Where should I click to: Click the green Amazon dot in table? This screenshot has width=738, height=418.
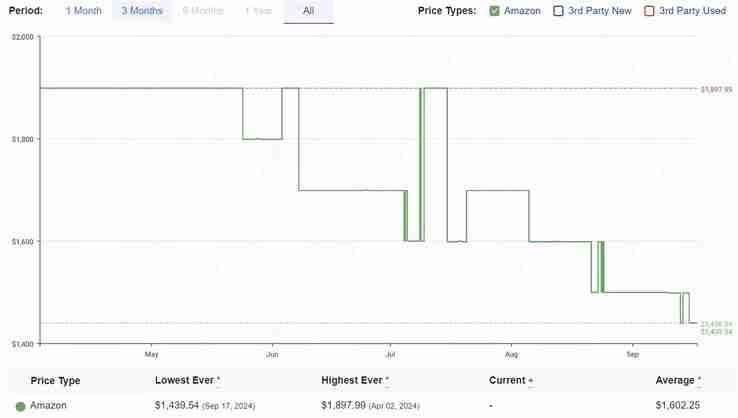(x=20, y=406)
